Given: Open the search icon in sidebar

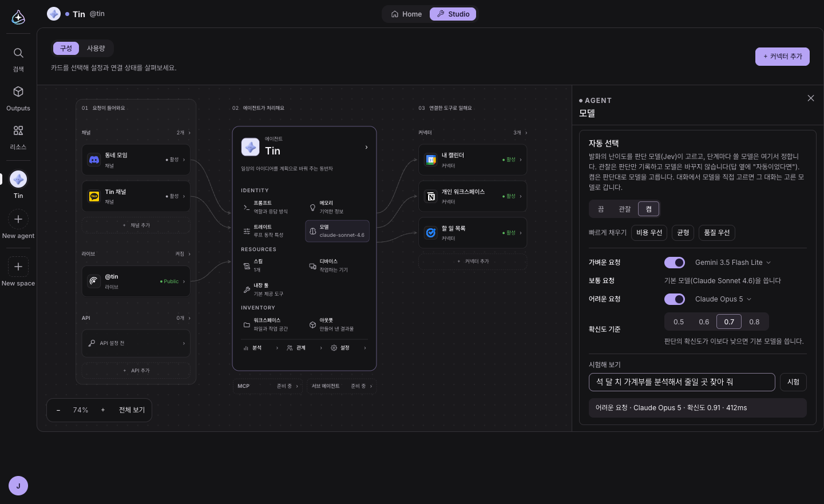Looking at the screenshot, I should (18, 53).
